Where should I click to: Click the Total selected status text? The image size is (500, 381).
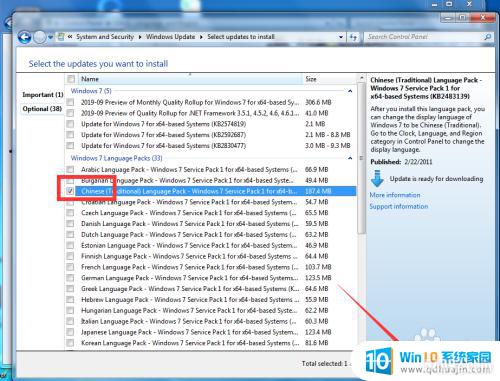tap(324, 363)
